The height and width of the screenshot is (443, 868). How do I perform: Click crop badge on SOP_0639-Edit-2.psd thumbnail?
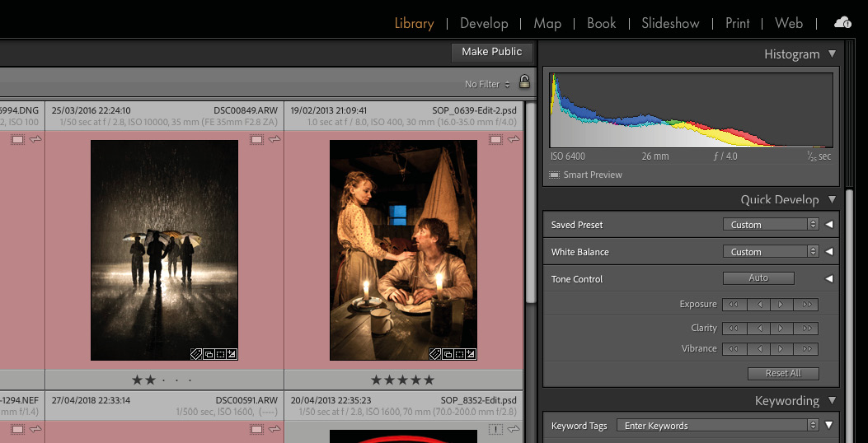pos(459,355)
